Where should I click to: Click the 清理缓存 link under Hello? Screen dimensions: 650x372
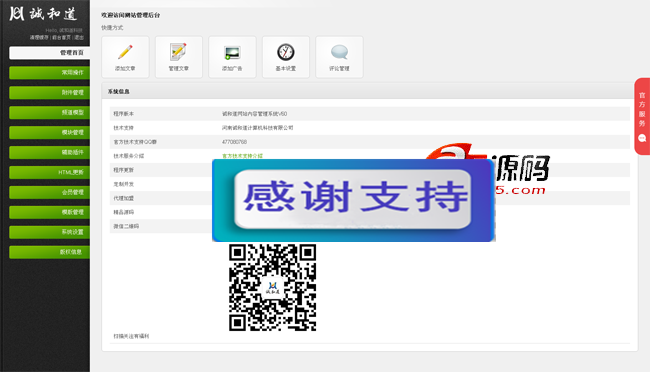[x=39, y=37]
